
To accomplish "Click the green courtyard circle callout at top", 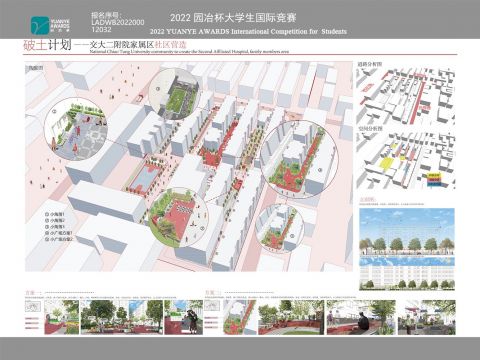I will tap(173, 94).
